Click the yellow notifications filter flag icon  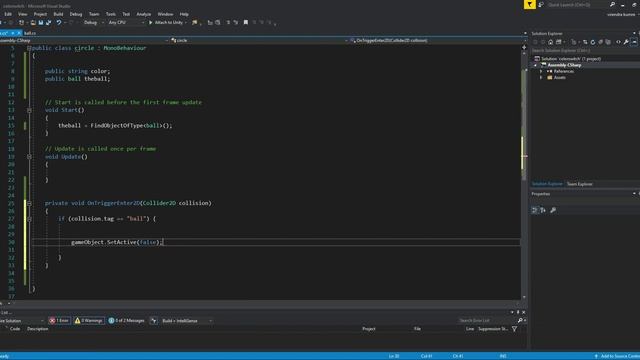[x=529, y=4]
